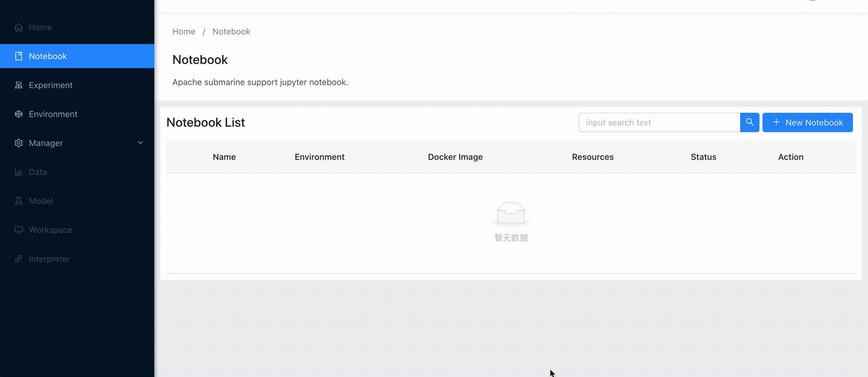This screenshot has width=868, height=377.
Task: Click the Manager gear icon in sidebar
Action: (x=19, y=143)
